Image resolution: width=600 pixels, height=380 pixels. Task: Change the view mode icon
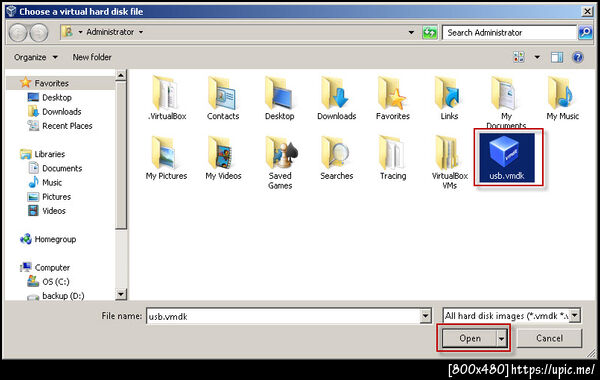click(519, 57)
